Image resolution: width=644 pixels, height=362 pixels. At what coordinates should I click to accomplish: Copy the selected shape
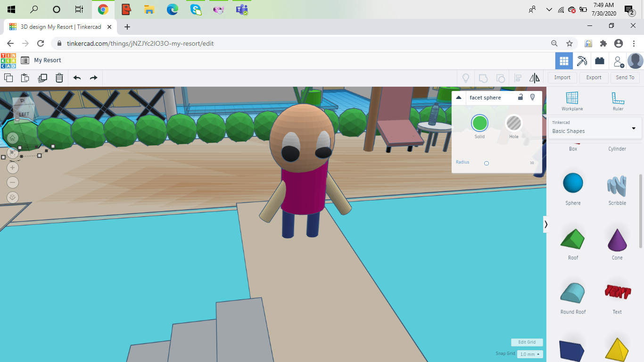click(8, 78)
